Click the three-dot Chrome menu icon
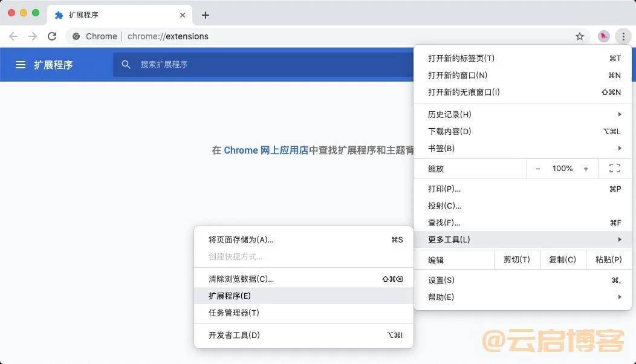 (x=623, y=36)
